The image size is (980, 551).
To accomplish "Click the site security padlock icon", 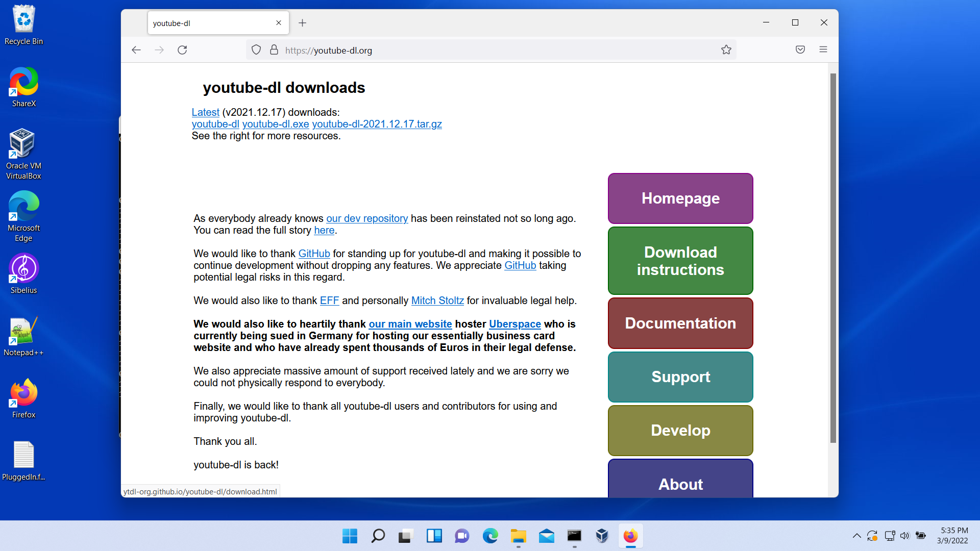I will click(274, 50).
